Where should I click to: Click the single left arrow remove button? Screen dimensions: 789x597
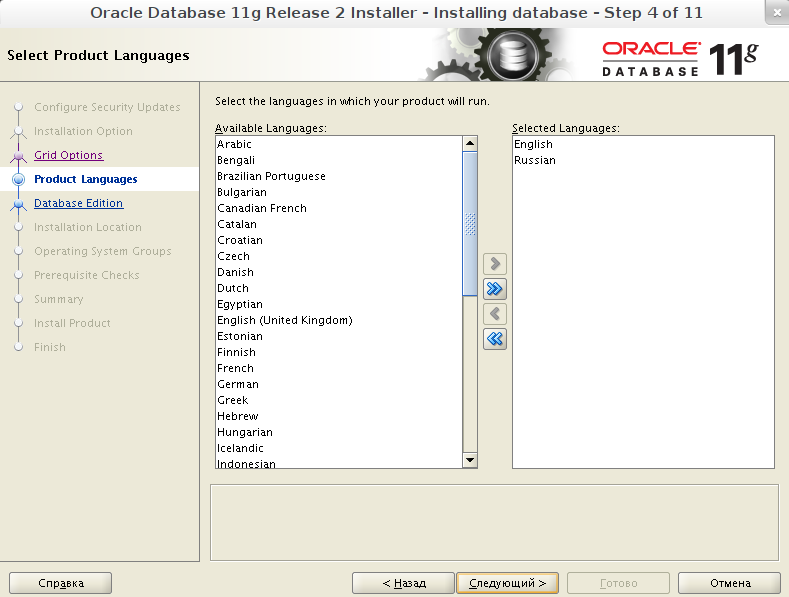tap(494, 314)
